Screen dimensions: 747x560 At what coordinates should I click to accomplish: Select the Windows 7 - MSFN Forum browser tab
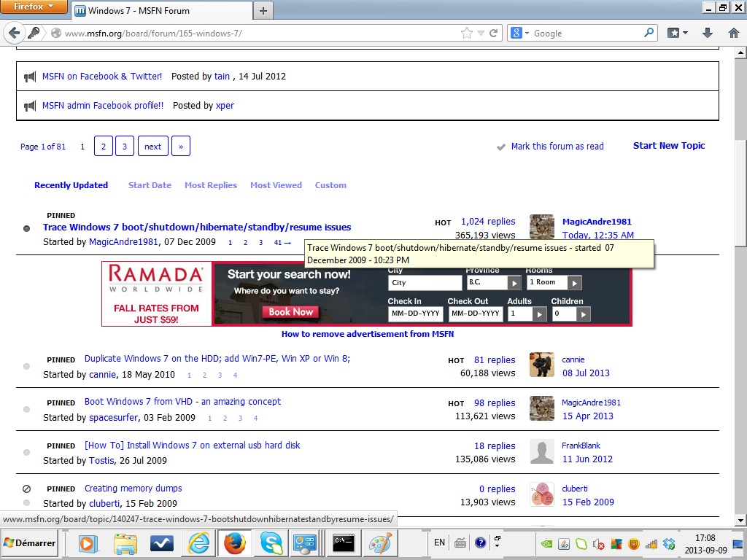[x=162, y=10]
